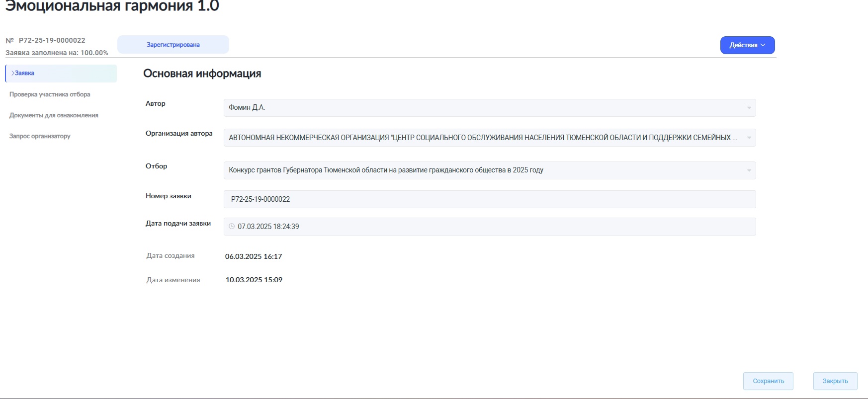This screenshot has height=399, width=868.
Task: Click the Конкурс грантов Губернатора selection text
Action: coord(386,170)
